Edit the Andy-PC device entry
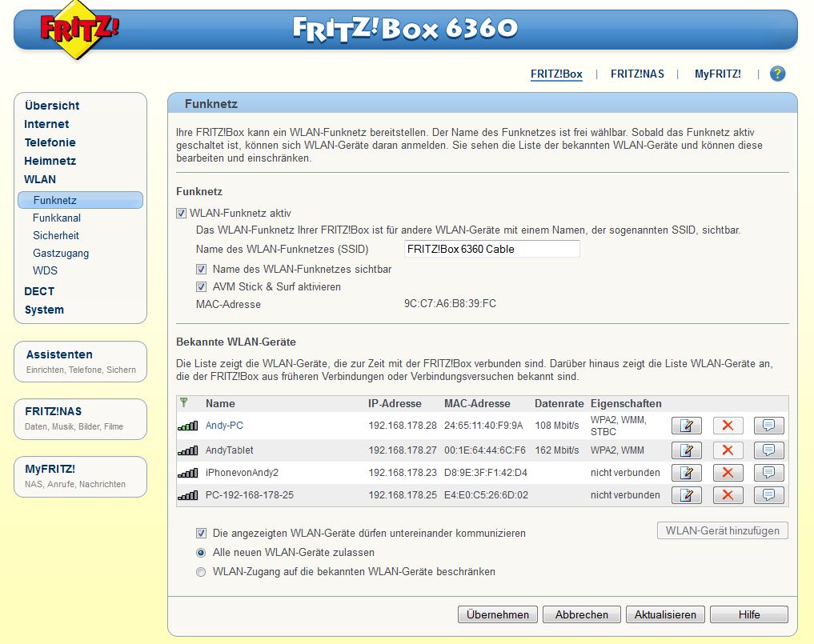 686,426
